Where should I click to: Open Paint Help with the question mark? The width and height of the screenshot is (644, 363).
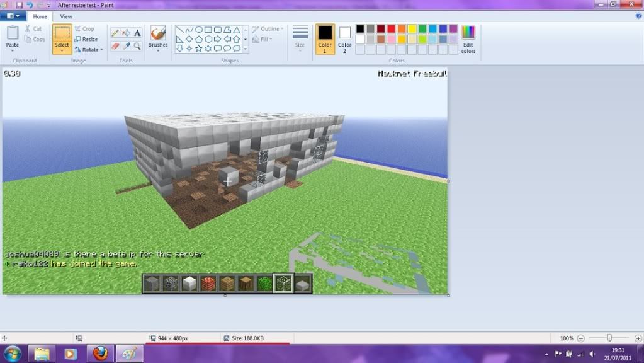pyautogui.click(x=639, y=16)
